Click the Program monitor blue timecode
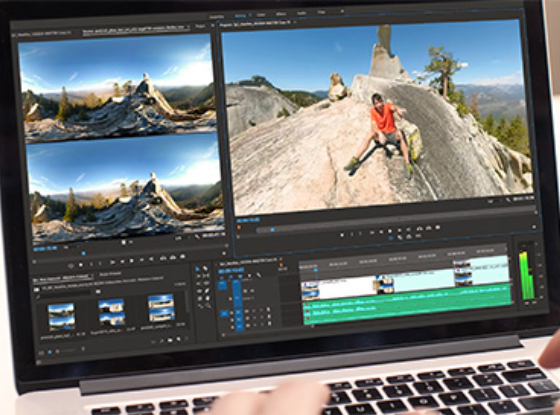 click(x=248, y=221)
